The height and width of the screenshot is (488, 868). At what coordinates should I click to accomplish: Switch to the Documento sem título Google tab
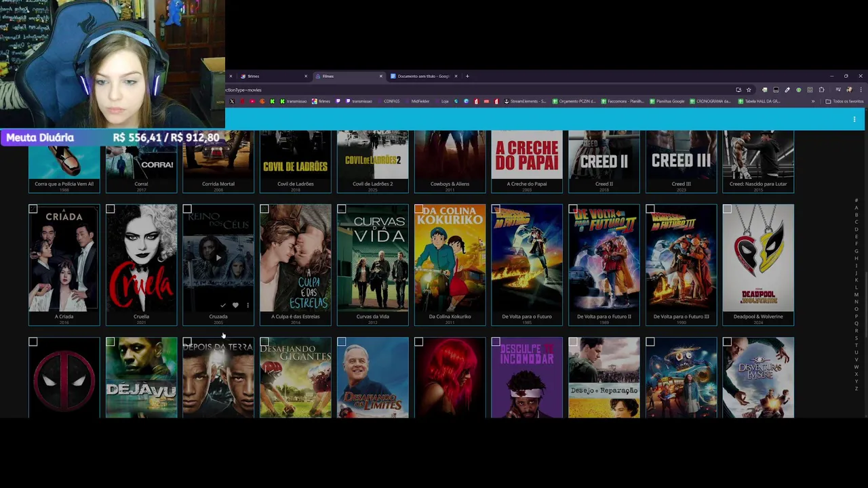[x=425, y=76]
